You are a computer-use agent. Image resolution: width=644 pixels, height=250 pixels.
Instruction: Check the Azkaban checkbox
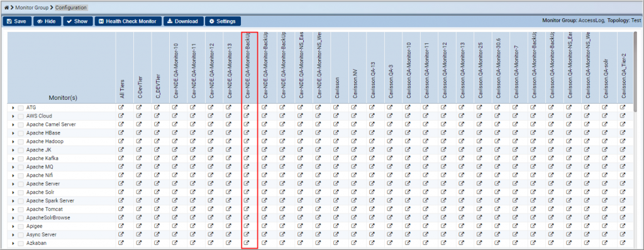[x=21, y=244]
